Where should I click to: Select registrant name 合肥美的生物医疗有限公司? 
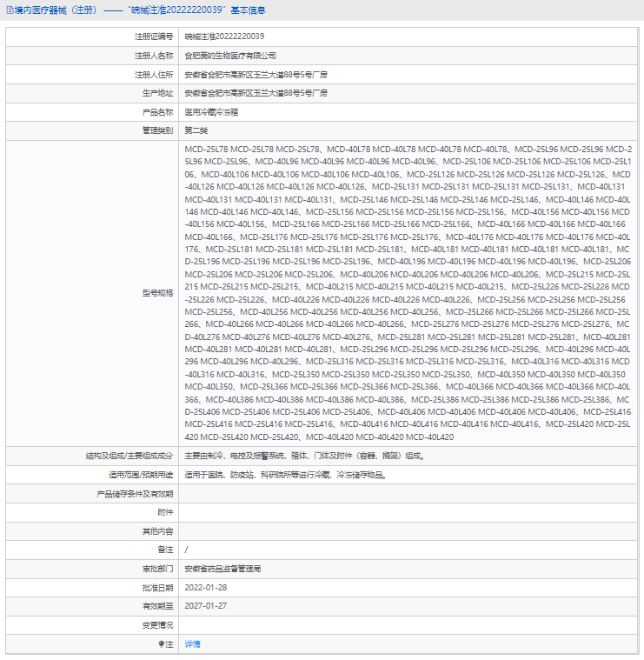[x=230, y=56]
